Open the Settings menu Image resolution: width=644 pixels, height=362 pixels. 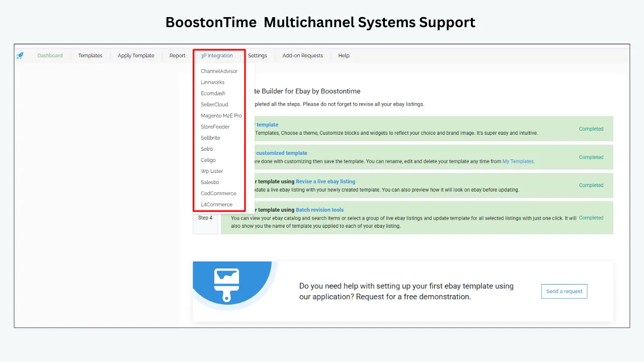click(258, 56)
